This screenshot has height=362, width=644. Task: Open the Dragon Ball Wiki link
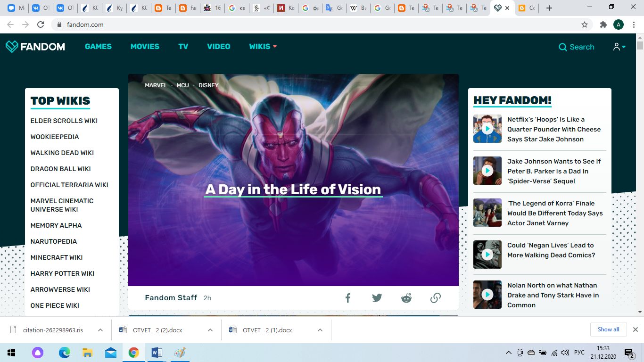(61, 169)
